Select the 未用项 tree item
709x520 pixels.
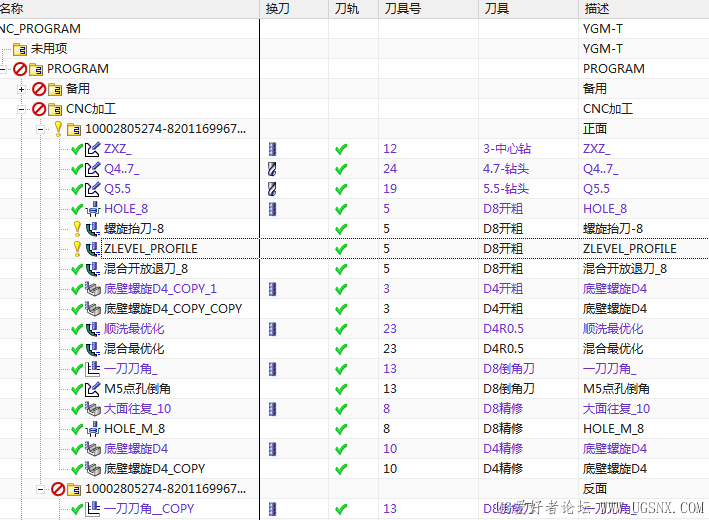pyautogui.click(x=49, y=49)
